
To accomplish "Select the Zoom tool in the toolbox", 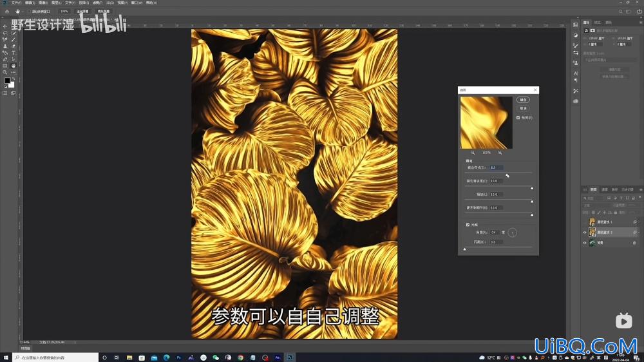I will point(5,72).
